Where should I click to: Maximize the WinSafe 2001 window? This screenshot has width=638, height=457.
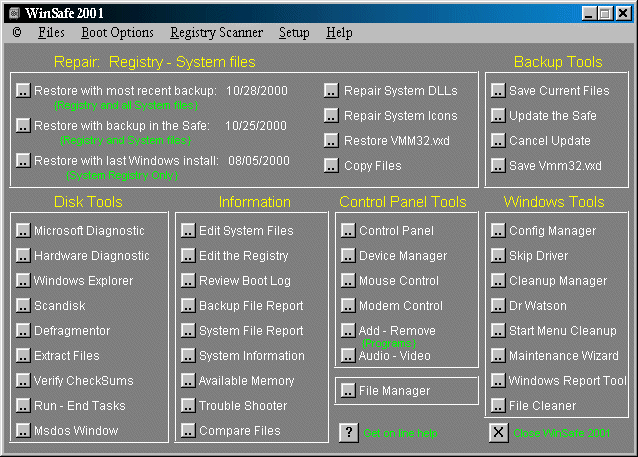tap(605, 13)
